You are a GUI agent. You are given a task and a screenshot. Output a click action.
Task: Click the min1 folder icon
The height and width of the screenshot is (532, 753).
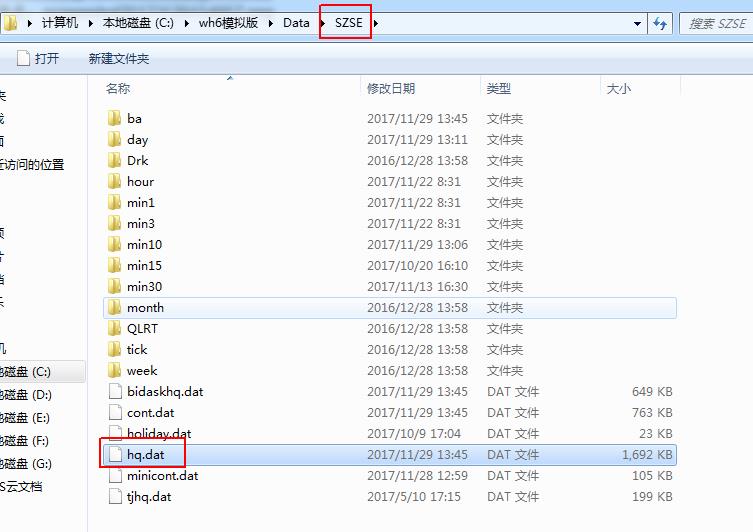pos(114,203)
